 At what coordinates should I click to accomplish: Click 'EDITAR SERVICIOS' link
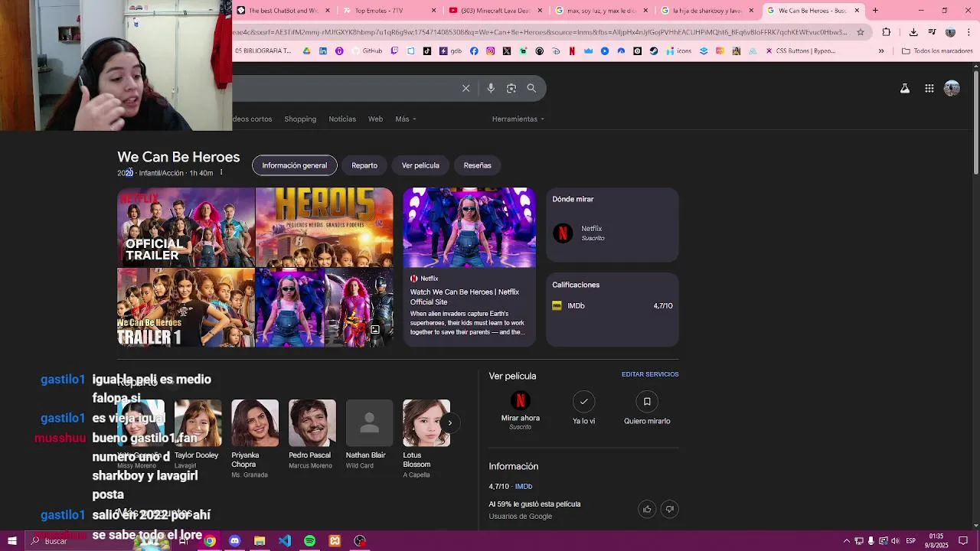650,374
